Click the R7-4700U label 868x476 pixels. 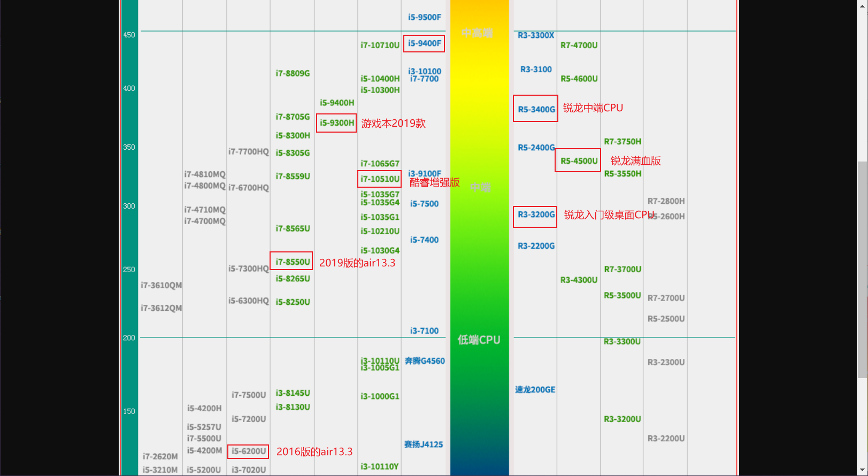(x=579, y=45)
